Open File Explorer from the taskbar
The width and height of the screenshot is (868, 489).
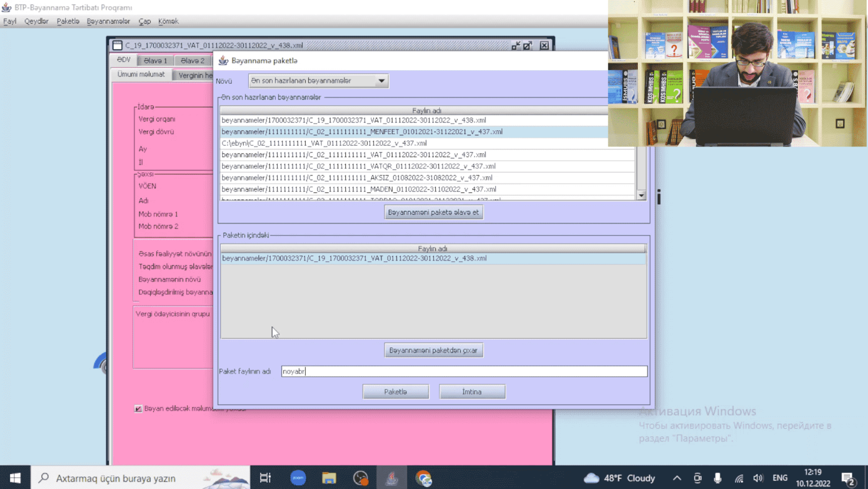pos(329,478)
